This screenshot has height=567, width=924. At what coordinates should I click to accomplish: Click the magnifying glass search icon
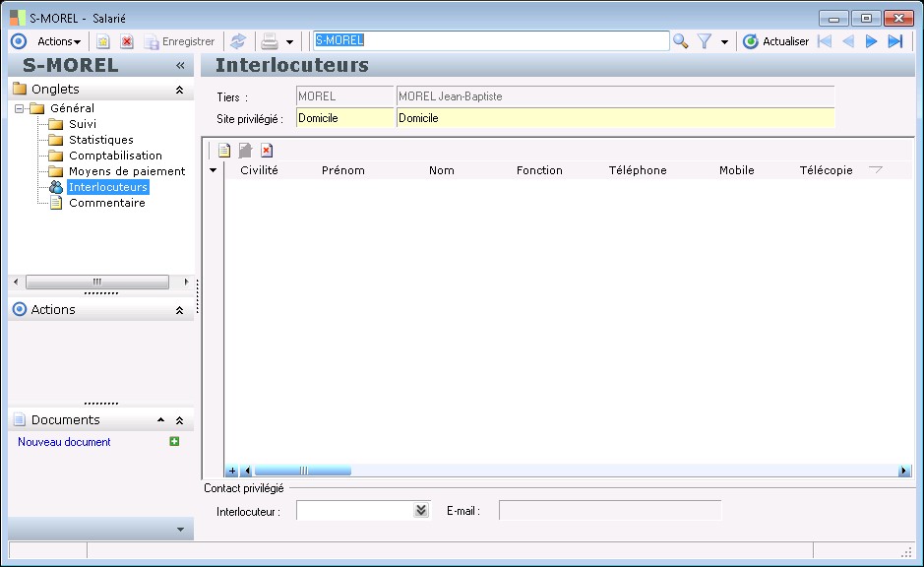pos(681,41)
